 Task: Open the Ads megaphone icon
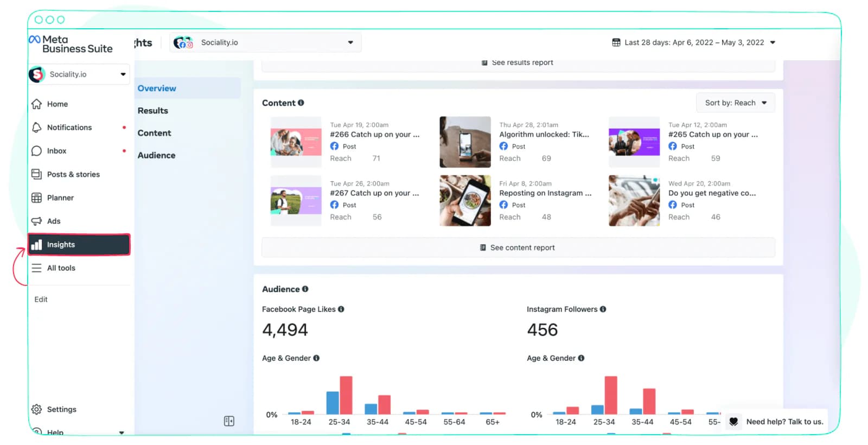tap(36, 221)
